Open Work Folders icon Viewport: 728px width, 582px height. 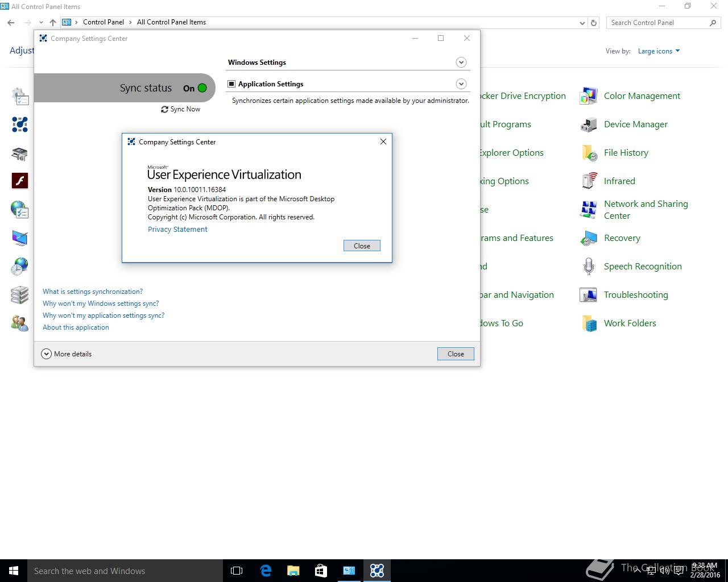pos(589,323)
